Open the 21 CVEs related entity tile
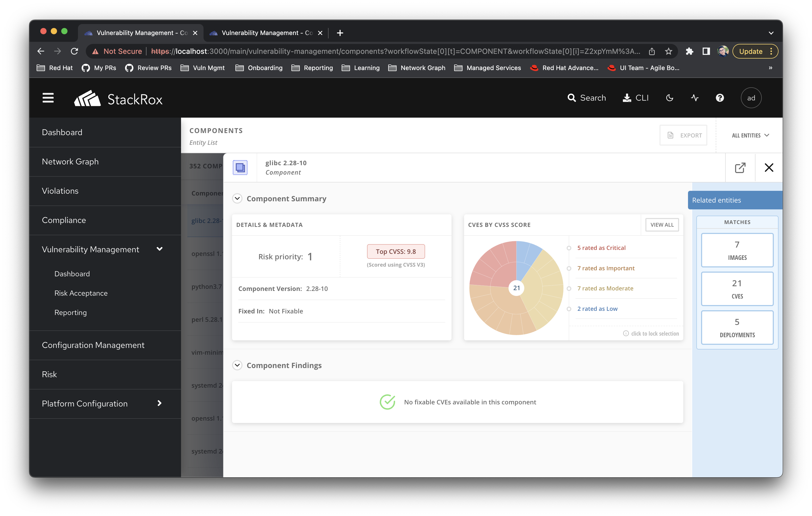The image size is (812, 516). [x=737, y=289]
